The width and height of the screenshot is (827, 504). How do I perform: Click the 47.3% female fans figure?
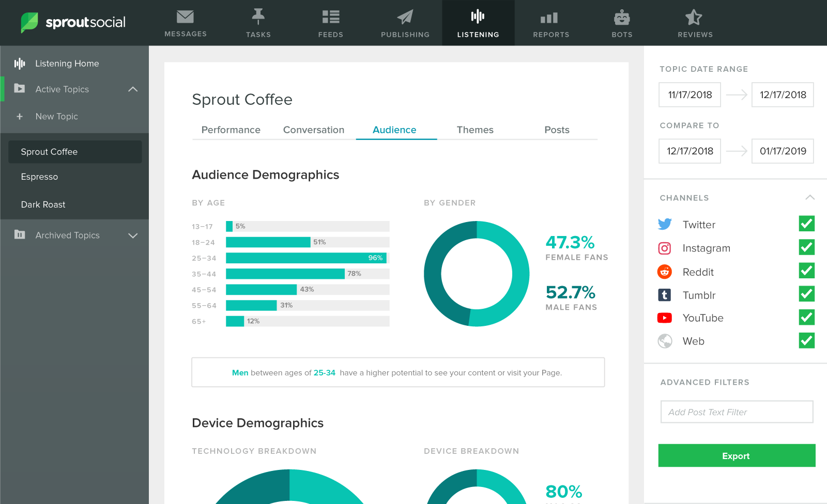[x=570, y=242]
